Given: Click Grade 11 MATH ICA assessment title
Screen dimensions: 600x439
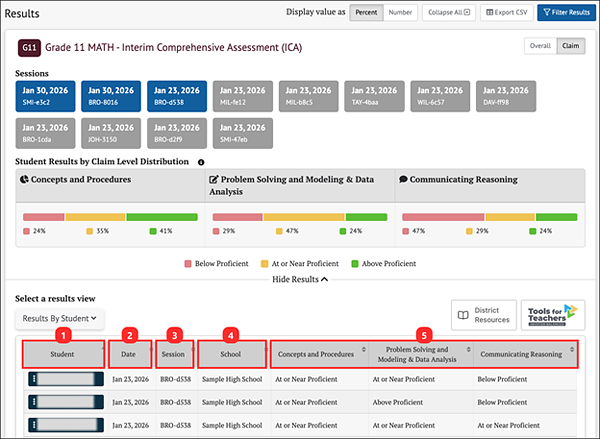Looking at the screenshot, I should [174, 48].
